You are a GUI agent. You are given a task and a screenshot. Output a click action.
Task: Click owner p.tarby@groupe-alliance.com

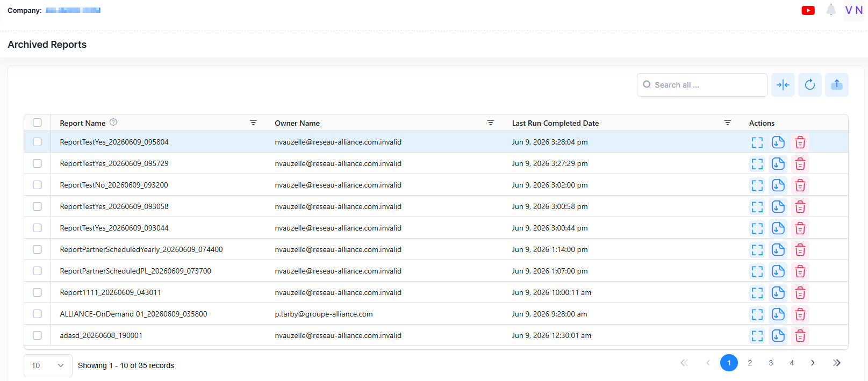[x=324, y=314]
